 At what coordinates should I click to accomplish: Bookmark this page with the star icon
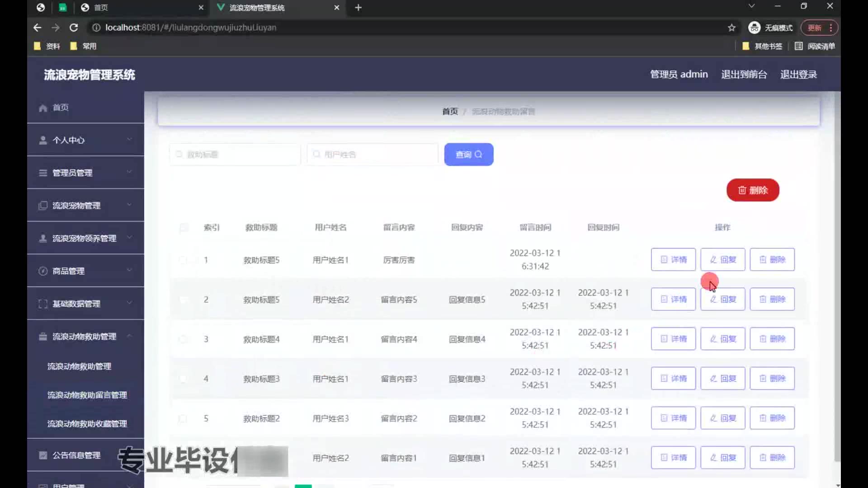tap(731, 28)
